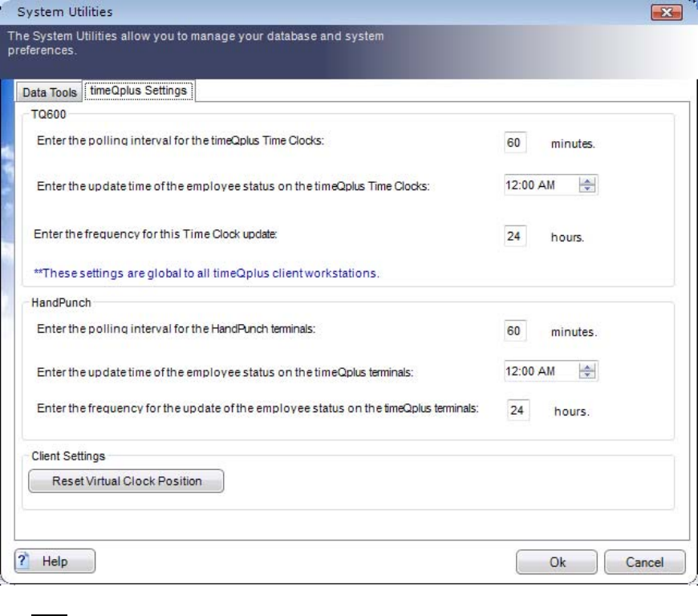The width and height of the screenshot is (698, 616).
Task: Click the HandPunch 'hours.' unit label
Action: (x=572, y=411)
